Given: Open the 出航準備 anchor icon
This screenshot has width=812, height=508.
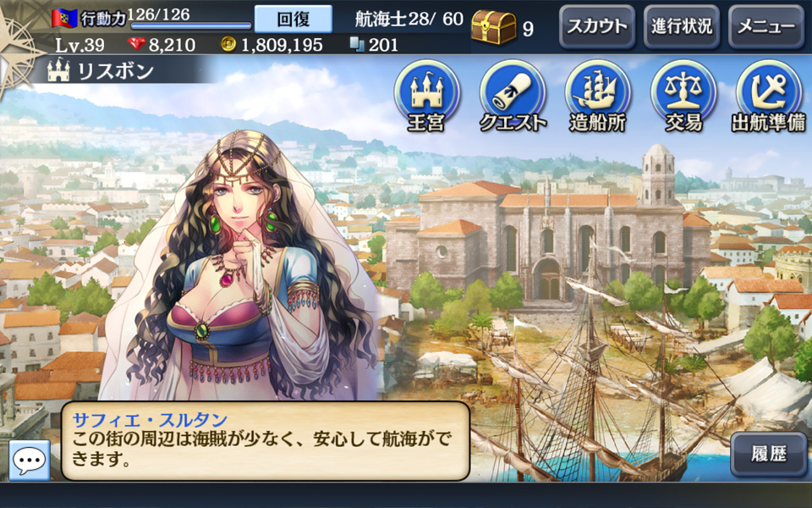Looking at the screenshot, I should coord(769,97).
